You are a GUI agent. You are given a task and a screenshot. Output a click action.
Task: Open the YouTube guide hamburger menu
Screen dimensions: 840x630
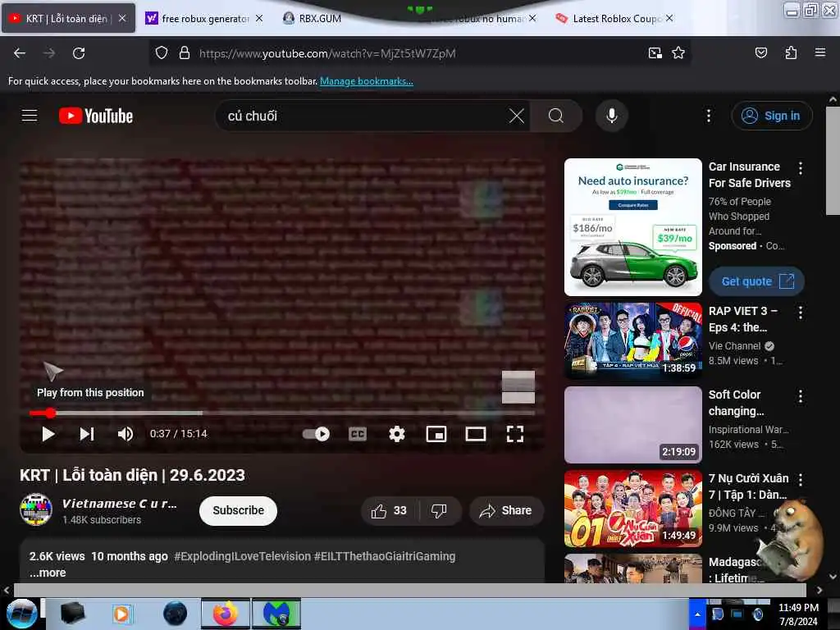click(x=30, y=116)
